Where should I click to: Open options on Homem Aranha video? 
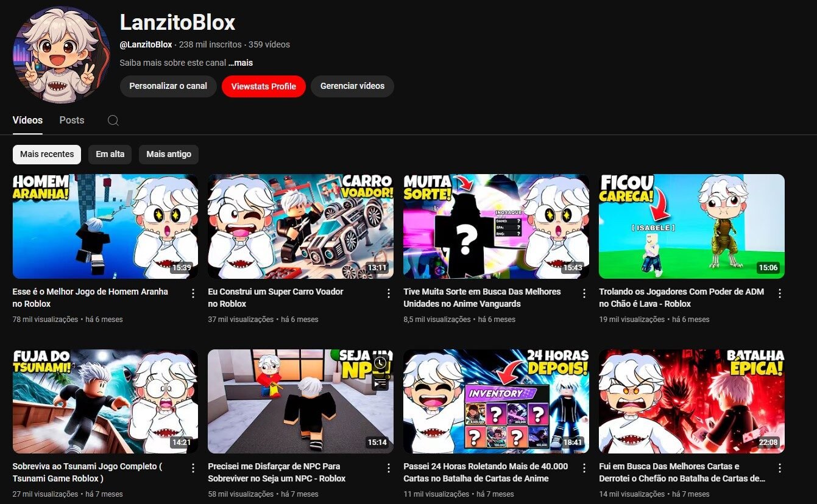pyautogui.click(x=194, y=293)
